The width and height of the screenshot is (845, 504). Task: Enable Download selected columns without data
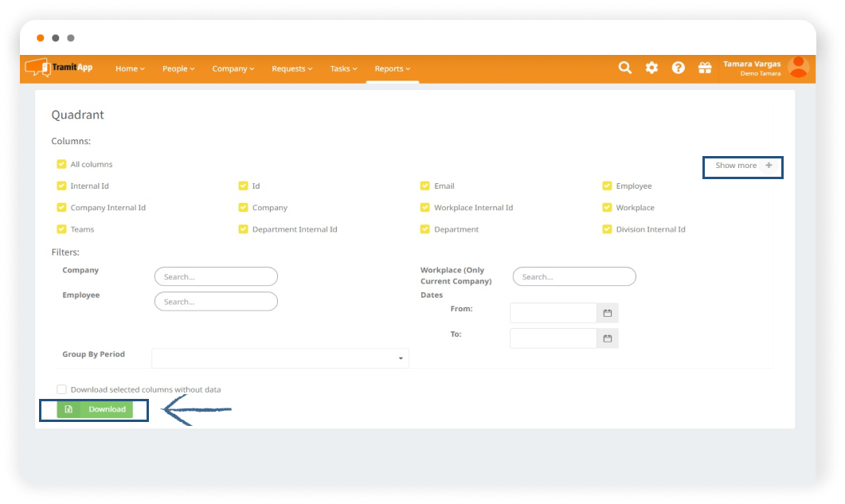click(61, 389)
